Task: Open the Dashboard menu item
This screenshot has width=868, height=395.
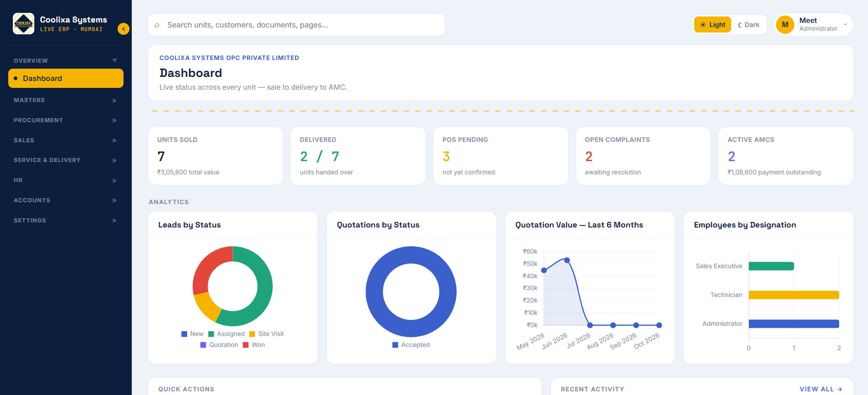Action: 66,78
